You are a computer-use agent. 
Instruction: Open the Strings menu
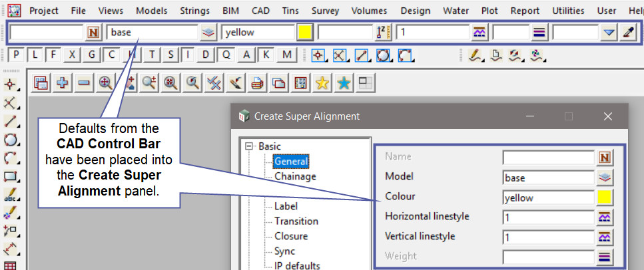(x=194, y=11)
